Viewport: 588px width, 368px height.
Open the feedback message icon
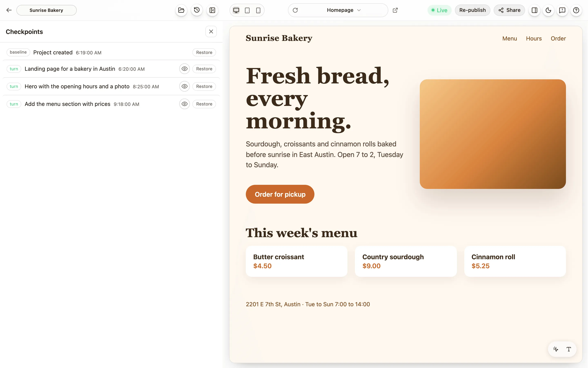coord(562,10)
